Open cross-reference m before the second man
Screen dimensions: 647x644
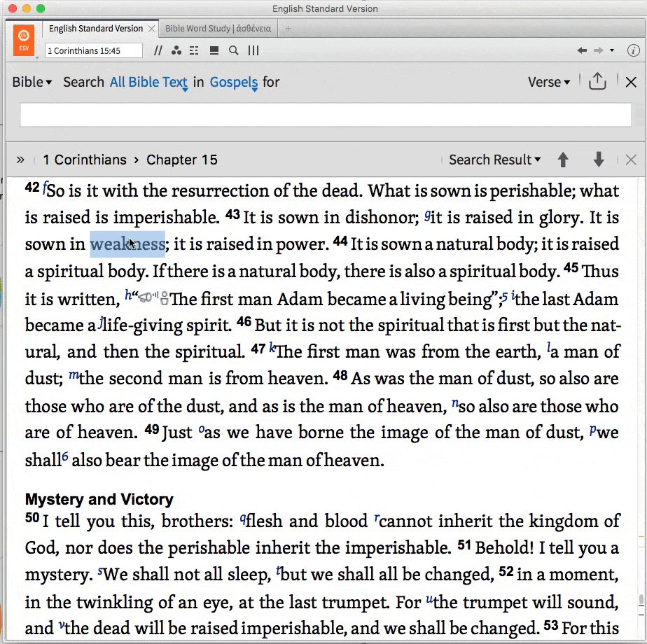[x=73, y=374]
